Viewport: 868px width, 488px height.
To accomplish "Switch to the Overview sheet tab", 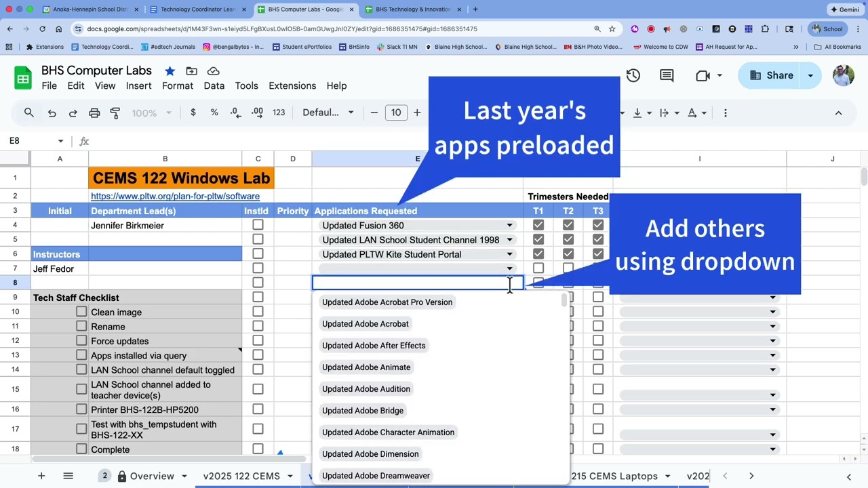I will [x=152, y=476].
